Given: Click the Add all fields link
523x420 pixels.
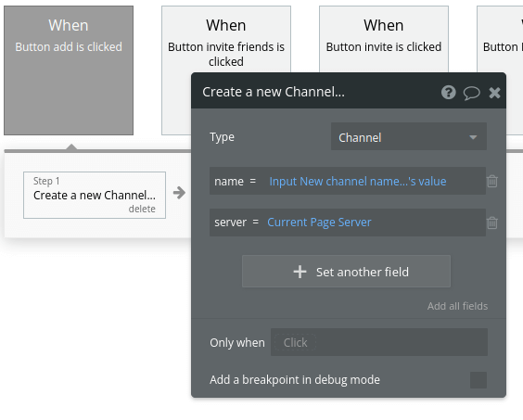Looking at the screenshot, I should pyautogui.click(x=457, y=306).
